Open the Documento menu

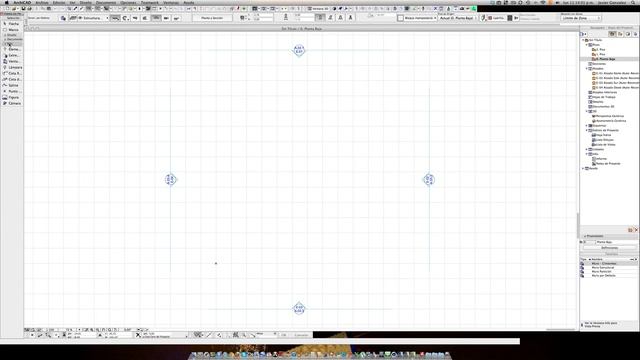click(106, 2)
